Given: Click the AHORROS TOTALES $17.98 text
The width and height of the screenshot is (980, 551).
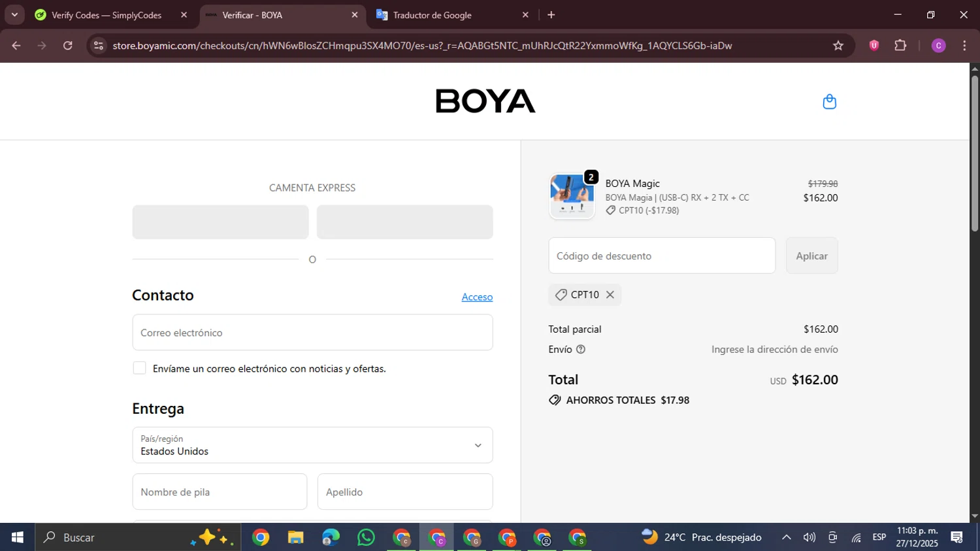Looking at the screenshot, I should (x=628, y=400).
